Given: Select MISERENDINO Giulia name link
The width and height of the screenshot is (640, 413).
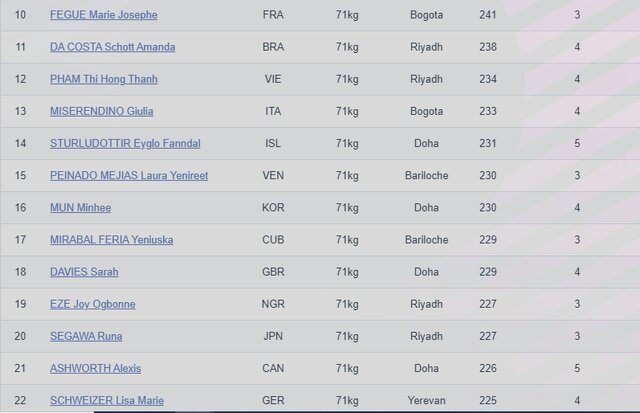Looking at the screenshot, I should (101, 111).
